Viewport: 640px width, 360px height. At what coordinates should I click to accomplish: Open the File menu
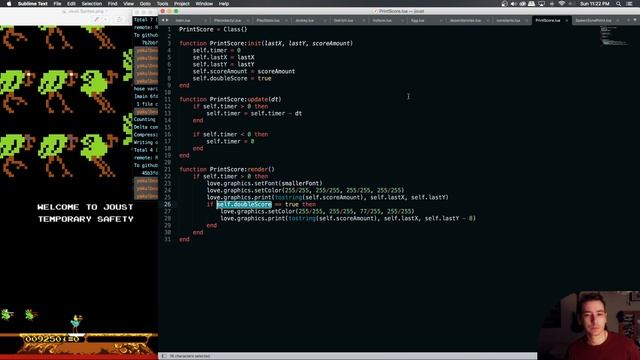(57, 4)
